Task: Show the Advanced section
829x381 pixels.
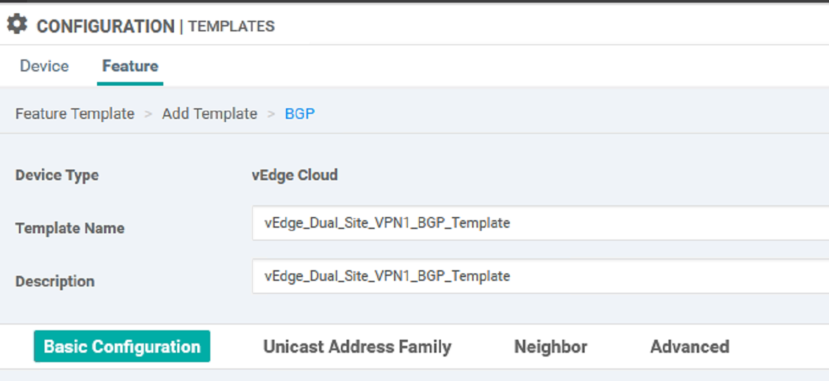Action: point(689,347)
